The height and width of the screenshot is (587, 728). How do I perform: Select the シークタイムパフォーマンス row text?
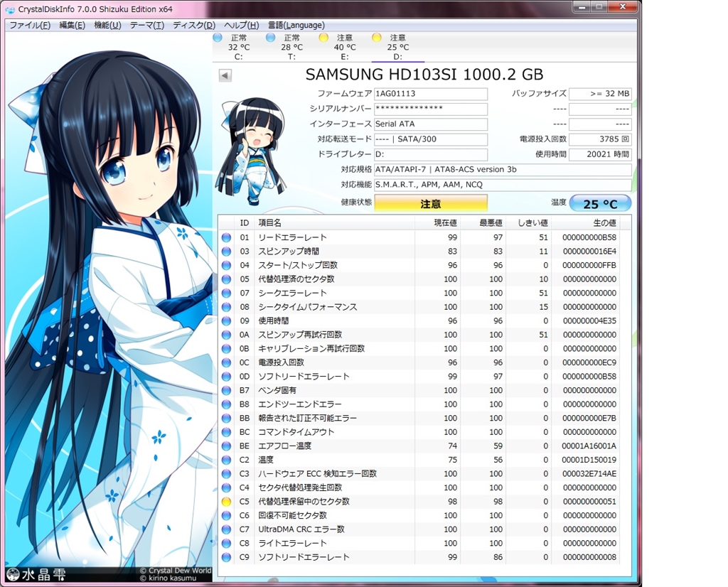pos(308,307)
